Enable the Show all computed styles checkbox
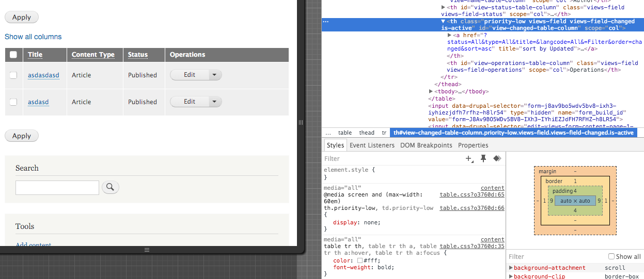This screenshot has width=644, height=279. [611, 256]
